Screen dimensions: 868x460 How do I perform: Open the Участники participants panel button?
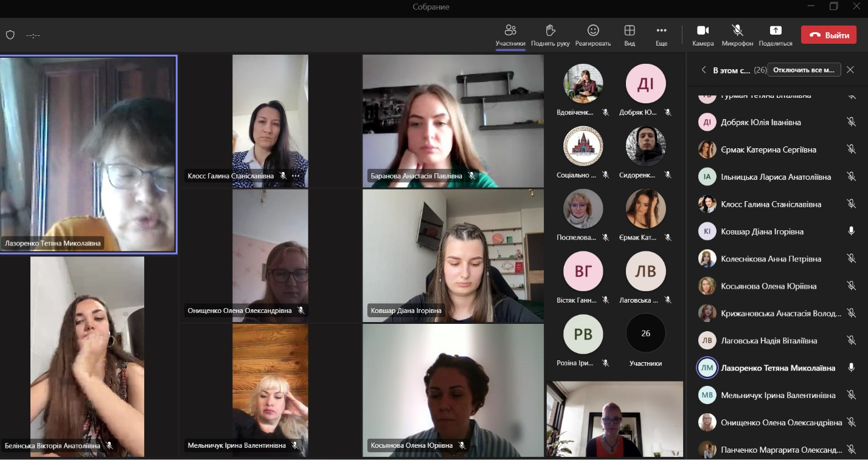510,35
